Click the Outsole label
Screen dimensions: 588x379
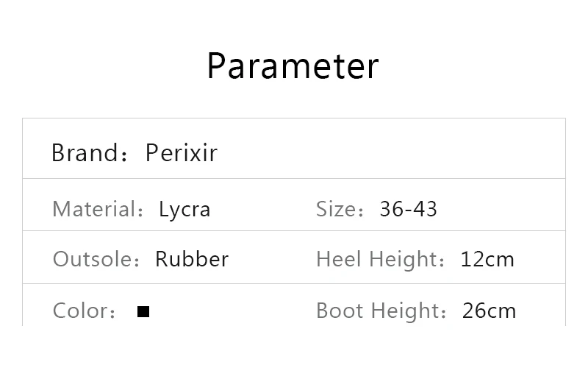coord(92,259)
